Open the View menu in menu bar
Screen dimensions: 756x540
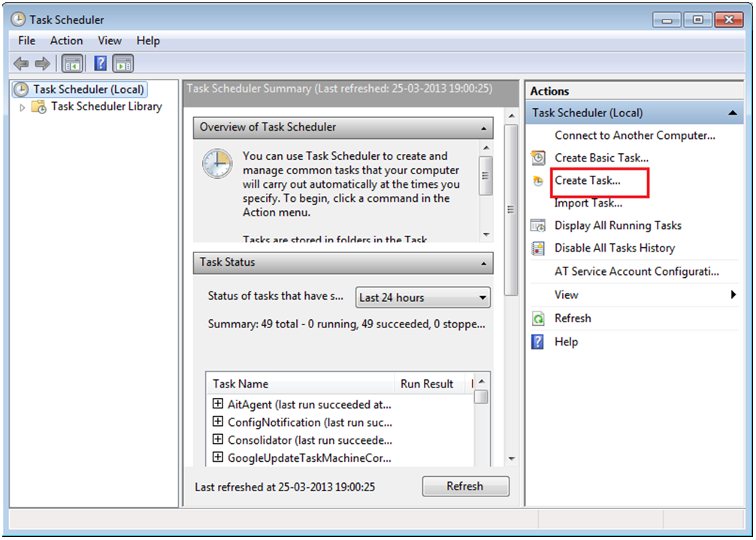[110, 41]
